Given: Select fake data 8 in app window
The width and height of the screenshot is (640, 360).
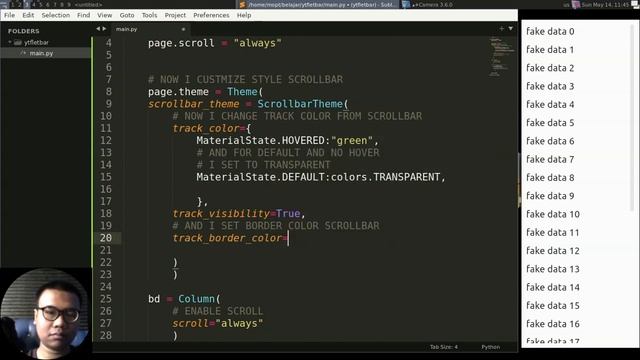Looking at the screenshot, I should (550, 178).
